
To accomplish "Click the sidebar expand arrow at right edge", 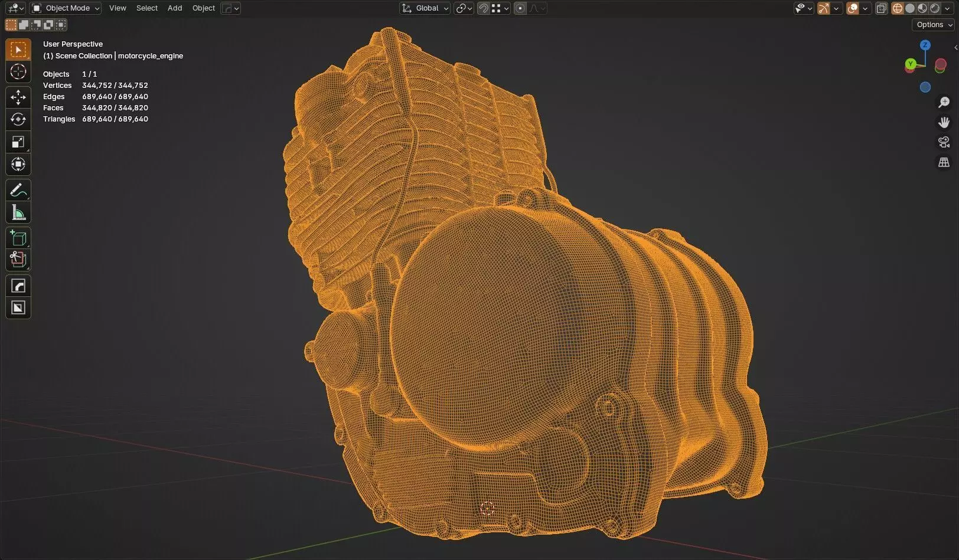I will (x=955, y=47).
